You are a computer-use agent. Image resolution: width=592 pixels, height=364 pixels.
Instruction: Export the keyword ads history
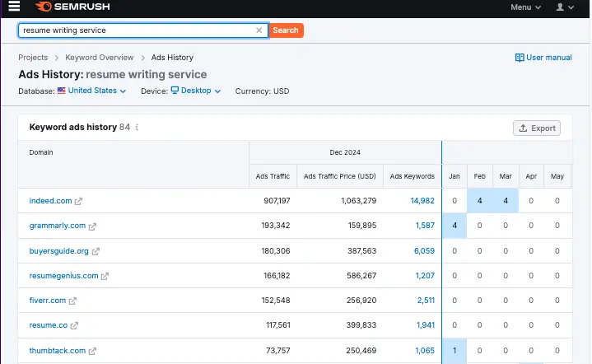coord(537,128)
